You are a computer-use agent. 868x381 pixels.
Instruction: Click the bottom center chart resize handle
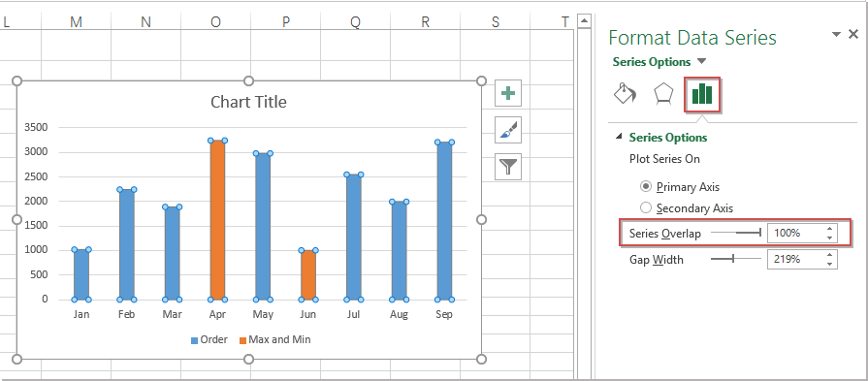[x=248, y=360]
